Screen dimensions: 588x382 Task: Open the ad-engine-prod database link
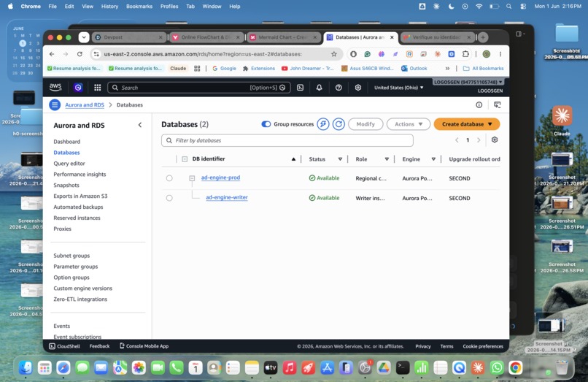tap(220, 177)
